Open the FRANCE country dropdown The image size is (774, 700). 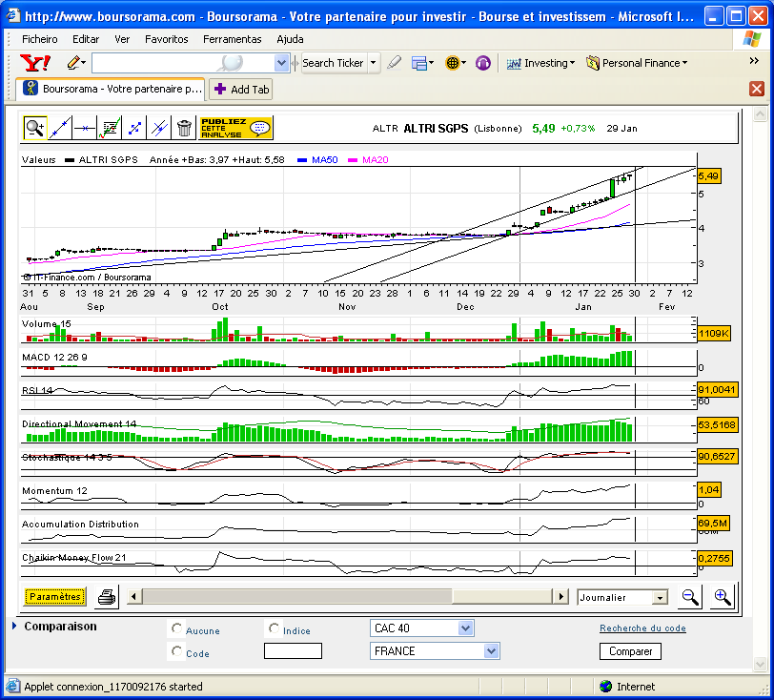(435, 651)
